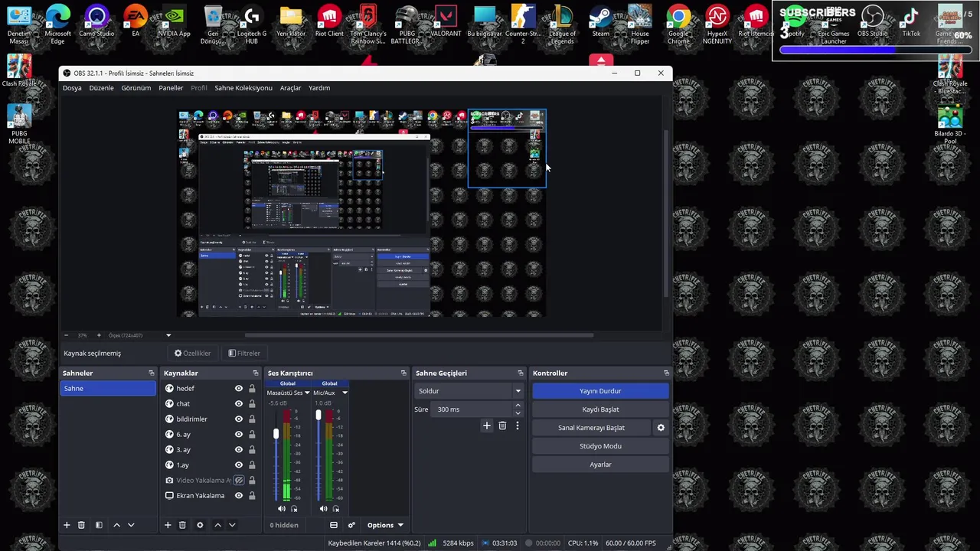The height and width of the screenshot is (551, 980).
Task: Open the Görünüm menu
Action: pyautogui.click(x=136, y=88)
